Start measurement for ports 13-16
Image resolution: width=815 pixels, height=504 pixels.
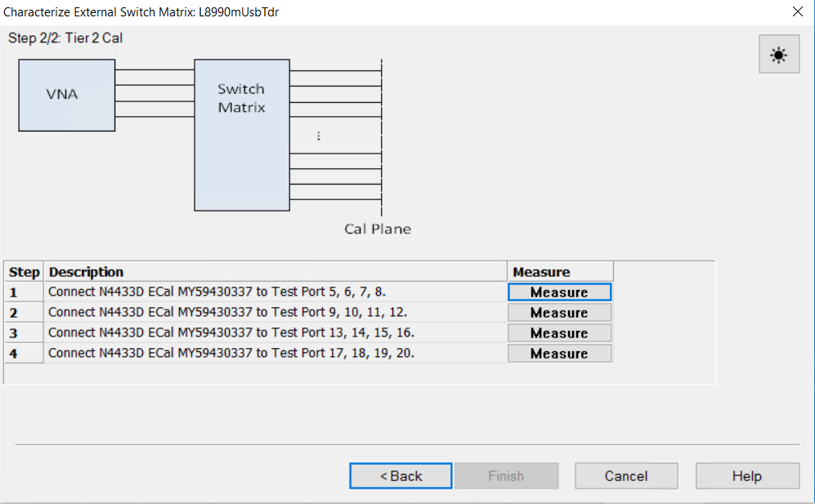tap(559, 332)
